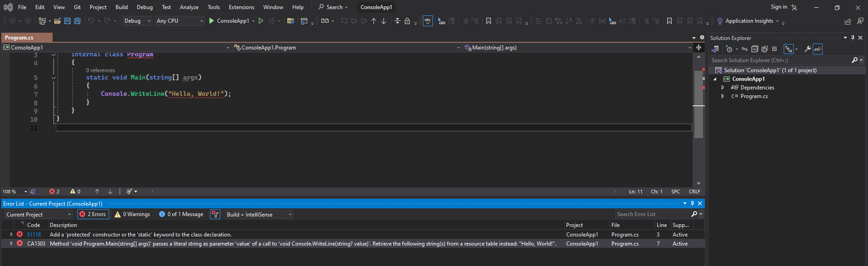Image resolution: width=868 pixels, height=266 pixels.
Task: Open the Any CPU platform dropdown
Action: 179,21
